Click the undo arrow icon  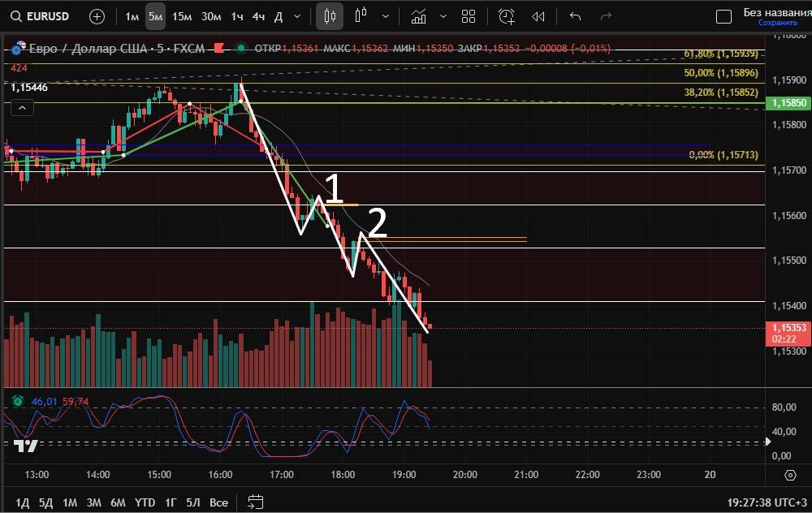pyautogui.click(x=576, y=16)
